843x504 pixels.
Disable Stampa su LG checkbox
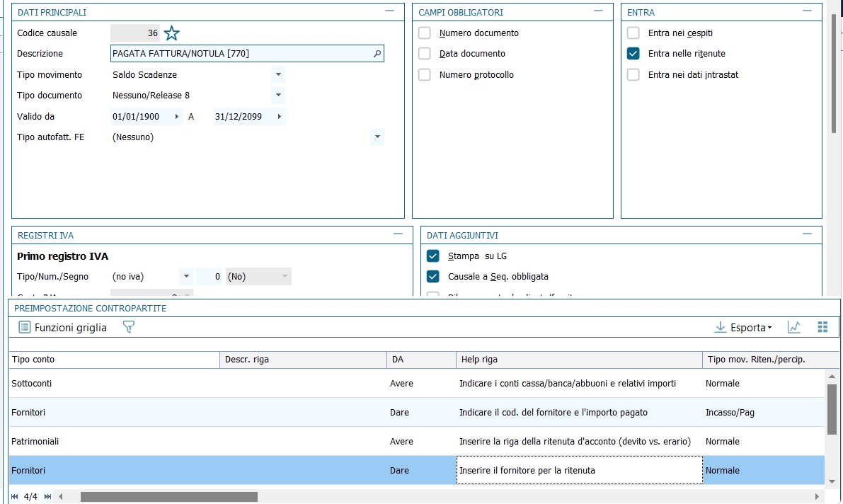coord(433,256)
